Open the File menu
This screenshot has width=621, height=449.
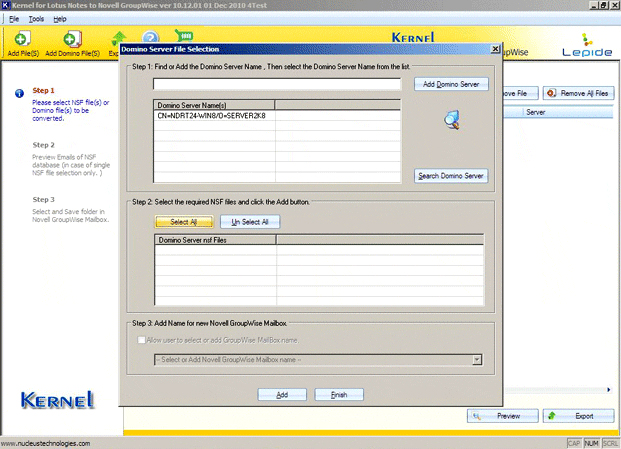[14, 19]
